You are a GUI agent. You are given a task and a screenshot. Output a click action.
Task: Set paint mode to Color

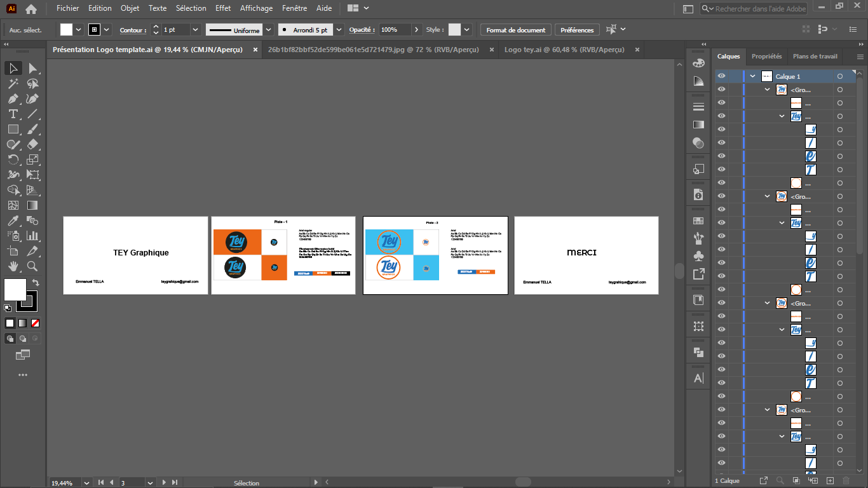[10, 323]
